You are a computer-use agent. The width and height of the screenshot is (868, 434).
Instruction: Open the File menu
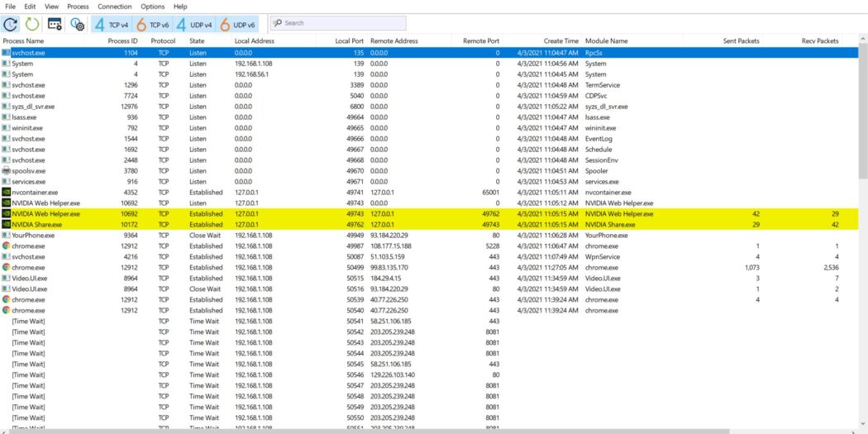tap(10, 7)
